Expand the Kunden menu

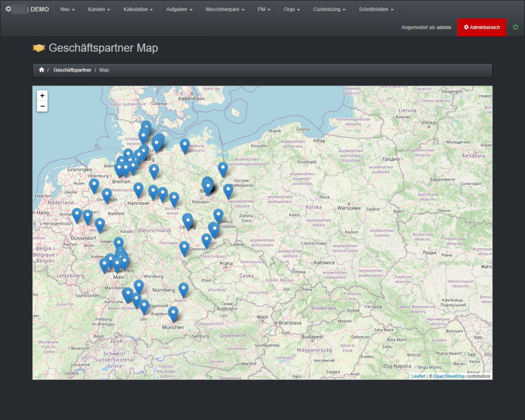(x=99, y=9)
